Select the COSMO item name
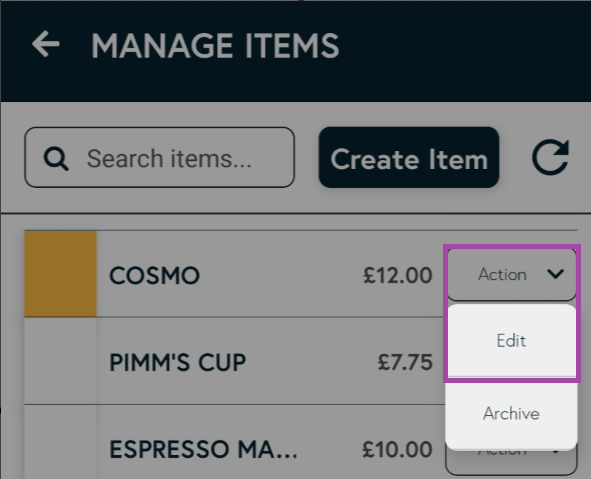591x479 pixels. click(155, 275)
